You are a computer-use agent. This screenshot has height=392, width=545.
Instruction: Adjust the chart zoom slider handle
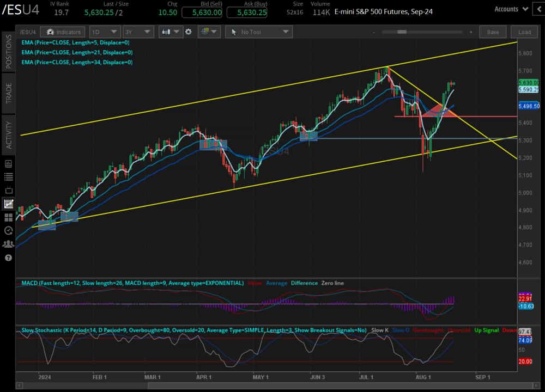click(402, 32)
